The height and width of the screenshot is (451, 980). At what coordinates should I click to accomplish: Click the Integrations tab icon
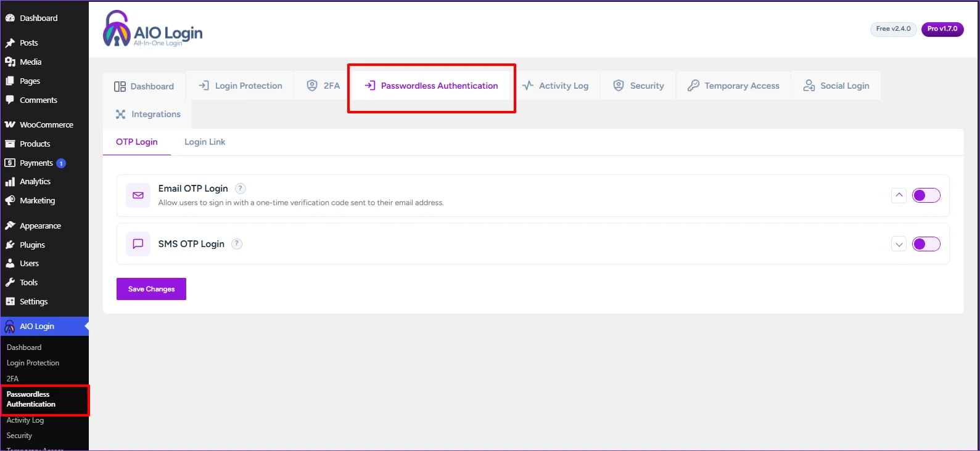coord(120,114)
